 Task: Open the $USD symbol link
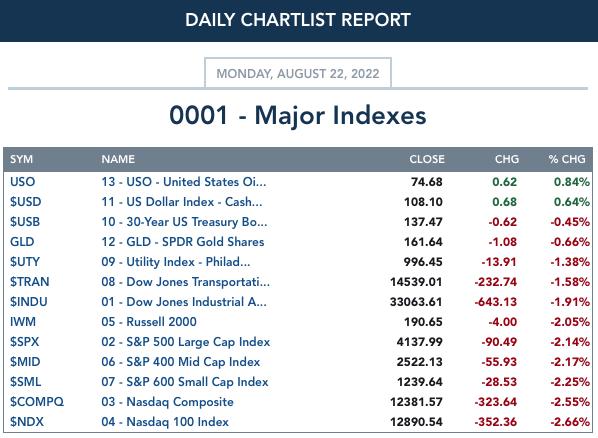point(26,201)
